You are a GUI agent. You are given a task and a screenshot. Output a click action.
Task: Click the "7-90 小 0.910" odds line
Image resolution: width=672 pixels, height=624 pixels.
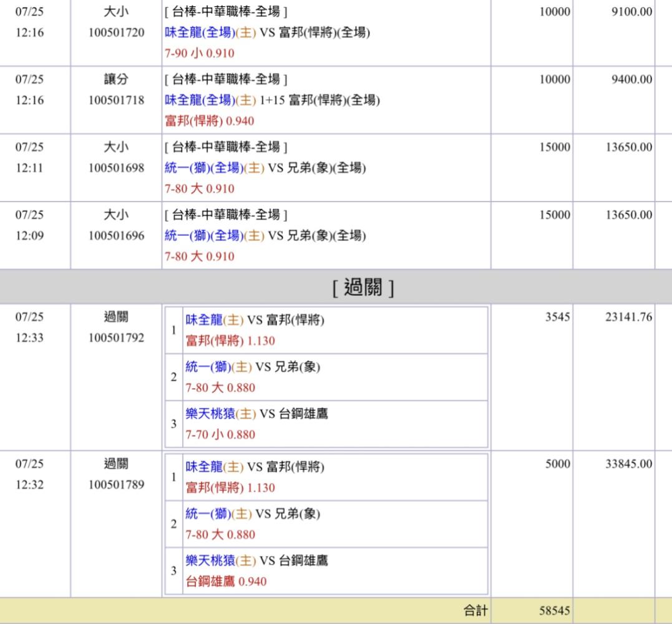(x=199, y=54)
